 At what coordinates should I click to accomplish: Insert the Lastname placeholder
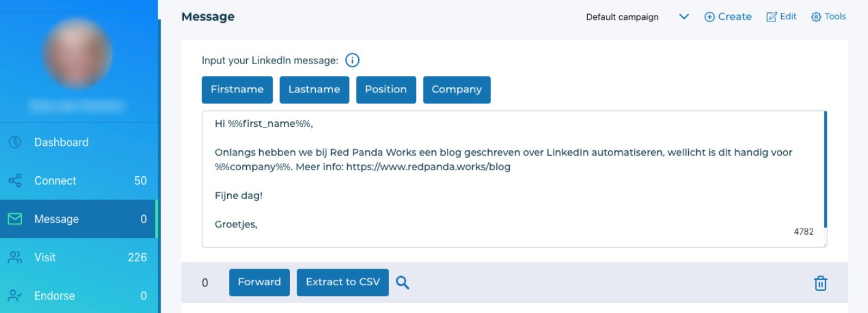(314, 90)
